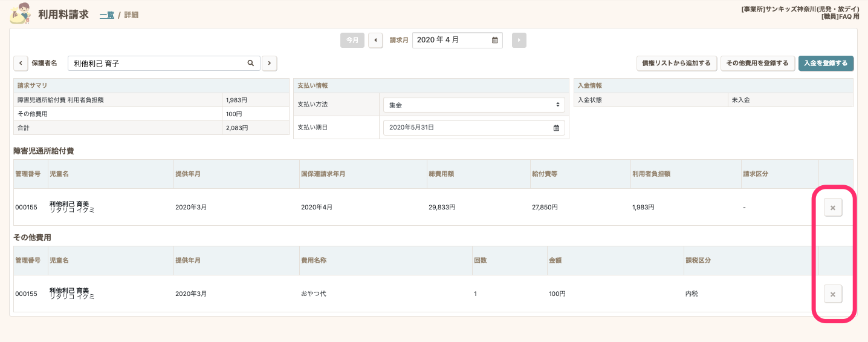Select the おやつ代 entry in その他費用 table
This screenshot has height=342, width=868.
tap(314, 294)
